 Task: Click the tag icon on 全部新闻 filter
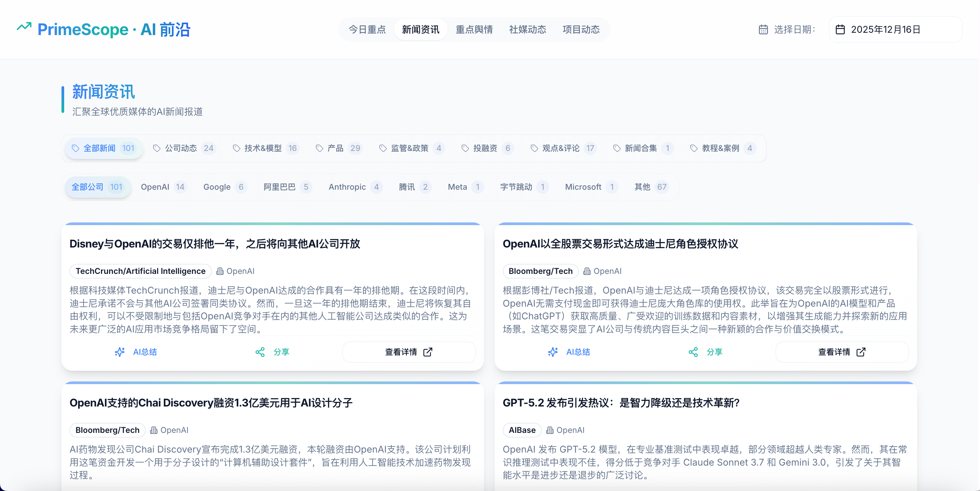click(75, 148)
